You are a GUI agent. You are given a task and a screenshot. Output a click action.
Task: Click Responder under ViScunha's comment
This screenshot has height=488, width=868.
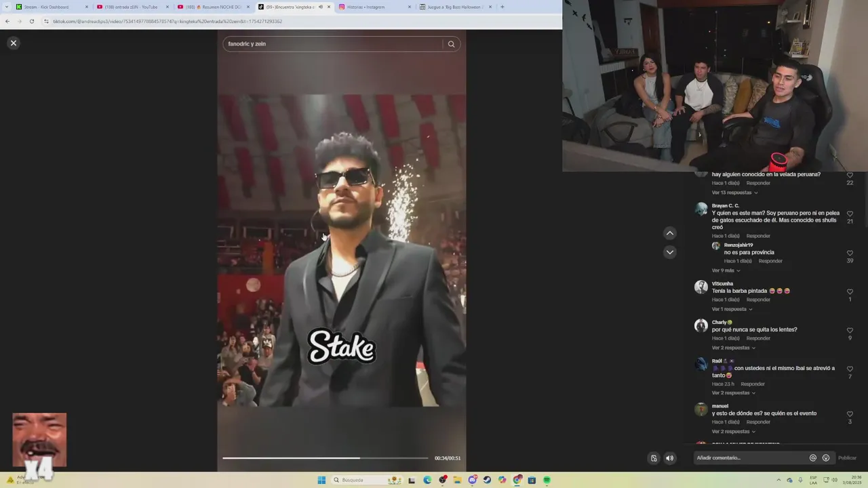point(758,300)
